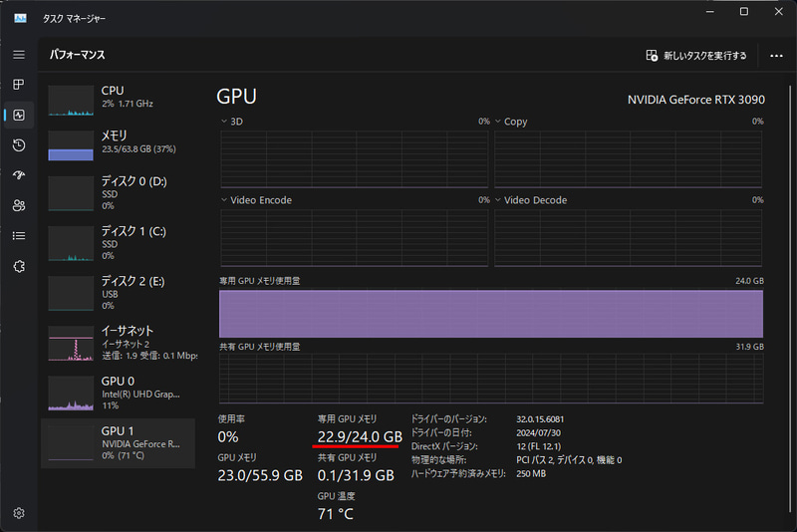Image resolution: width=797 pixels, height=532 pixels.
Task: Click the 23.0/55.9 GB GPU memory value
Action: tap(260, 475)
